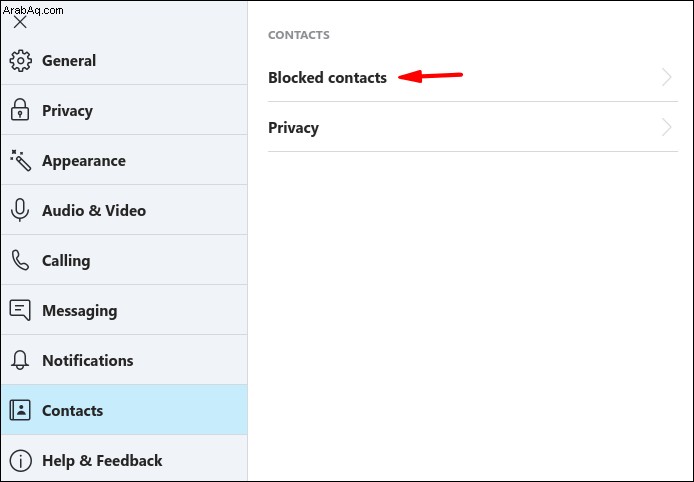Click the Help & Feedback info icon
The width and height of the screenshot is (694, 482).
pos(20,461)
